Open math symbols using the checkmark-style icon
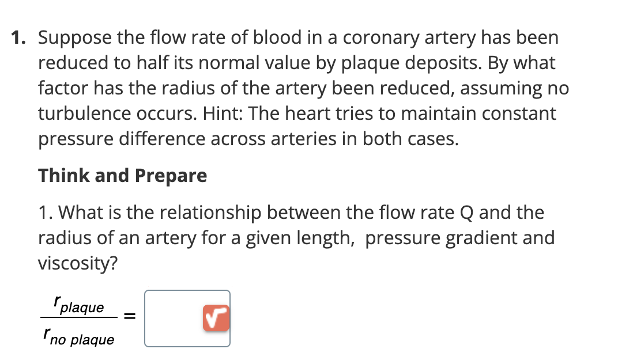This screenshot has width=633, height=364. 215,317
